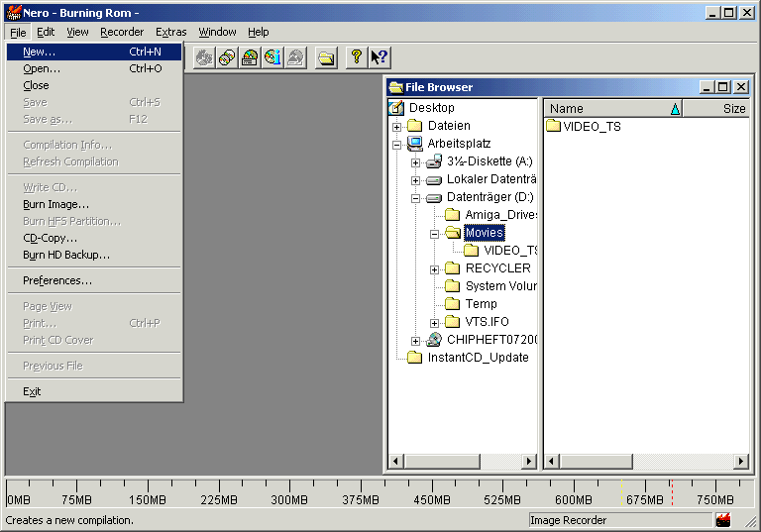Expand the Dateien folder tree node
Viewport: 761px width, 532px height.
click(397, 127)
